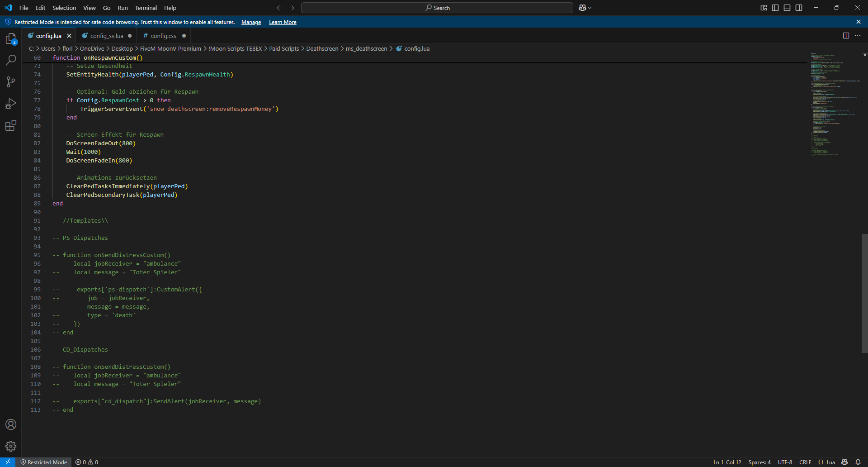Viewport: 868px width, 467px height.
Task: Open the Desktop breadcrumb segment
Action: [122, 48]
